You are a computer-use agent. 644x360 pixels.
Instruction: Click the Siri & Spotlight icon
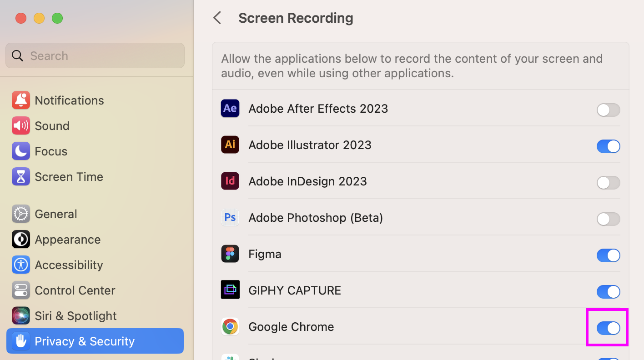pyautogui.click(x=21, y=316)
